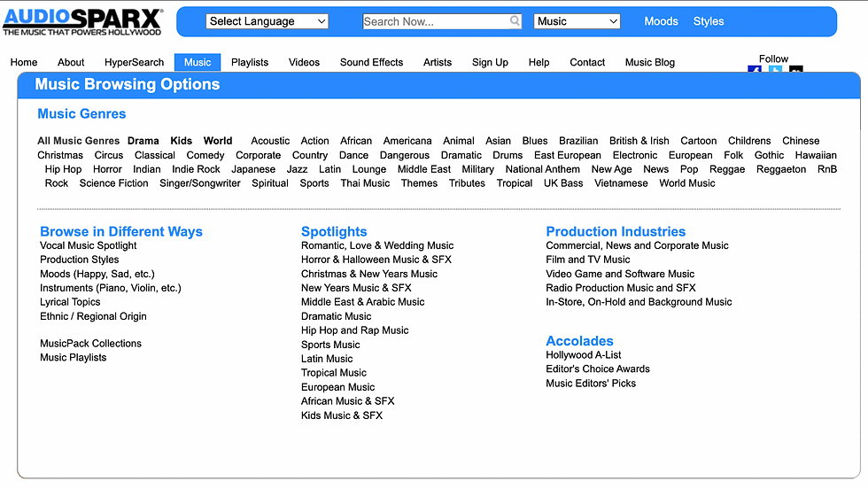Choose the Jazz genre
Viewport: 868px width, 489px height.
[x=297, y=169]
